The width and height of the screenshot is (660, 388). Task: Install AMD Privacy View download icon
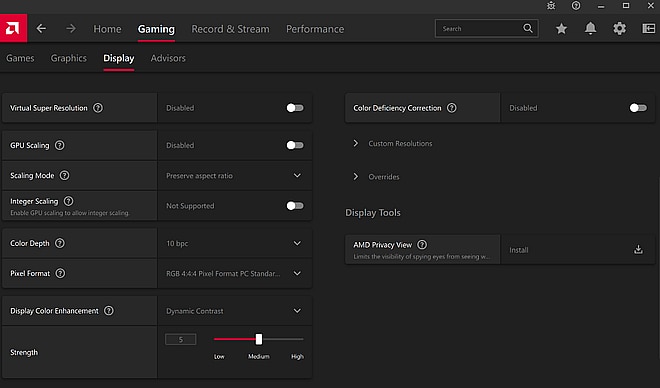[x=638, y=250]
